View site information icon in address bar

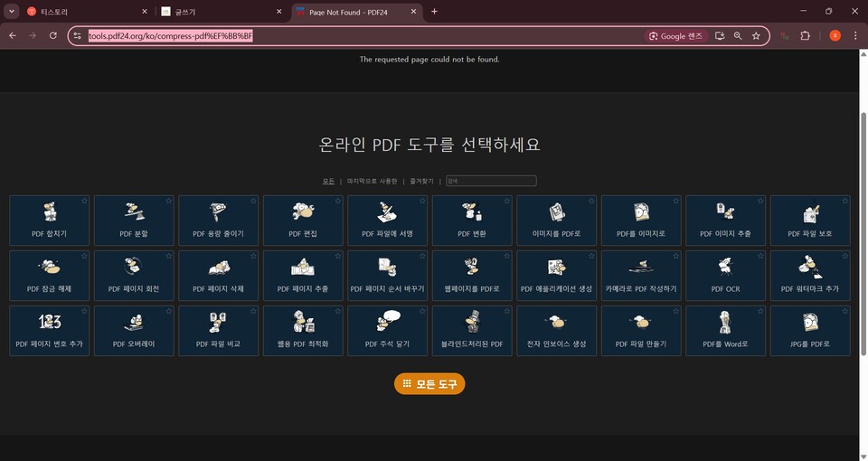[78, 36]
